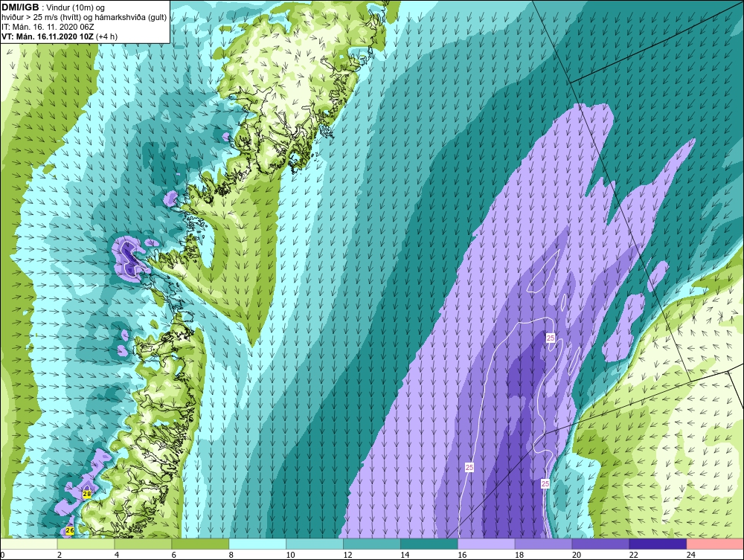This screenshot has height=560, width=744.
Task: Click the legend scale number "0"
Action: [2, 555]
